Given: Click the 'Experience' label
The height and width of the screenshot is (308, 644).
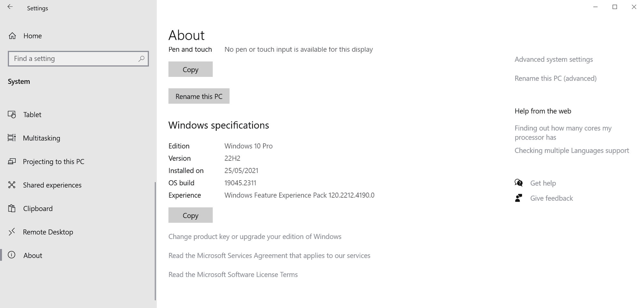Looking at the screenshot, I should pyautogui.click(x=185, y=195).
